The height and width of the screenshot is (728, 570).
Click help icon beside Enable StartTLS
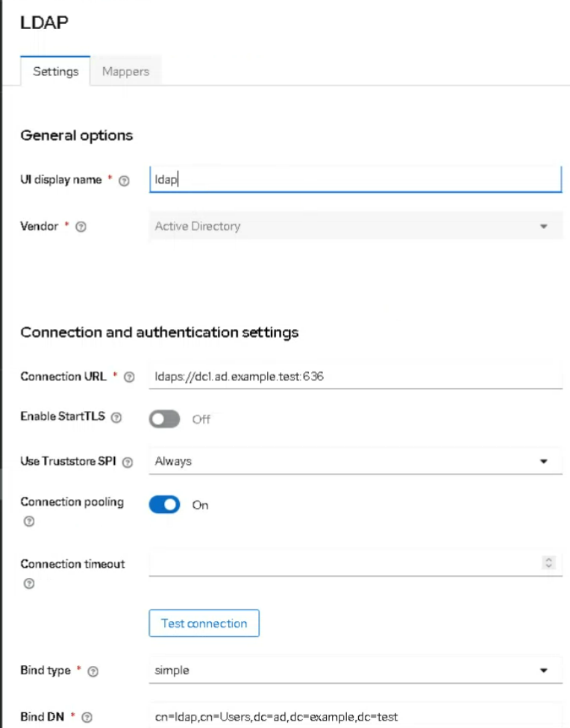coord(116,418)
